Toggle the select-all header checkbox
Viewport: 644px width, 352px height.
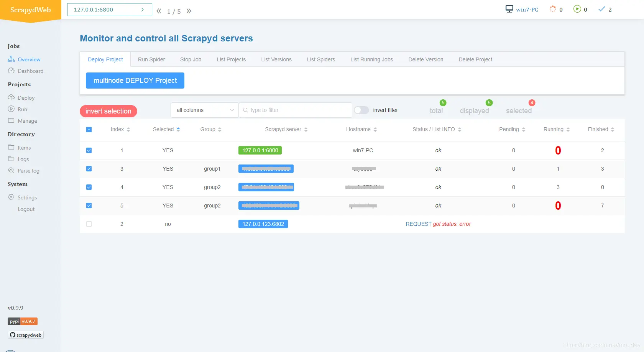[89, 130]
